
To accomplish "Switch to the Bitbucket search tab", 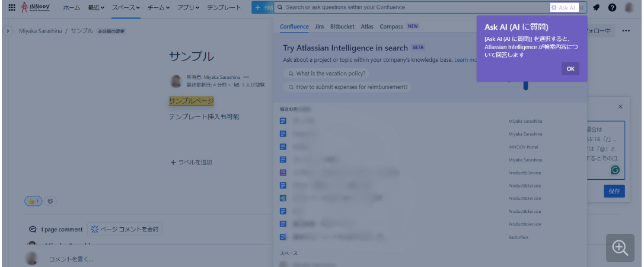I will click(342, 27).
